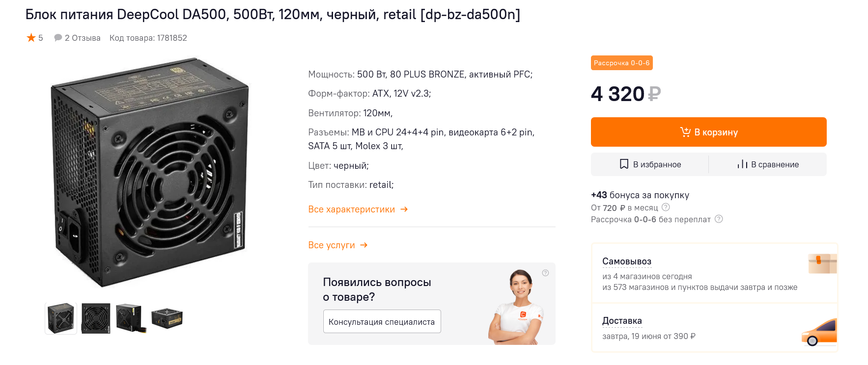Click the Рассрочка 0-0-6 orange badge
868x365 pixels.
[621, 63]
